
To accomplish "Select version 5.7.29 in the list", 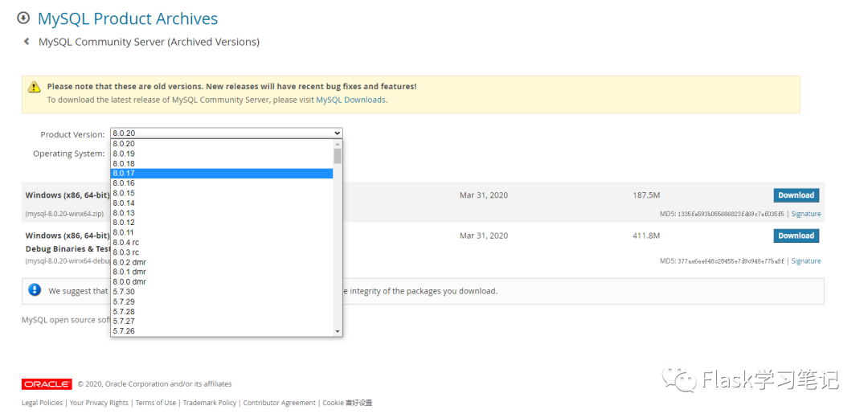I will pos(222,301).
